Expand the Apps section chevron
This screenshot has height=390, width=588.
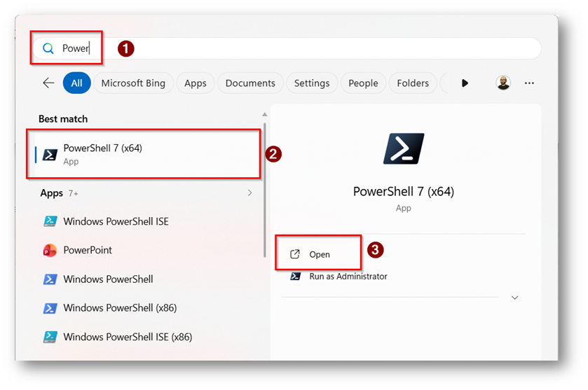tap(250, 193)
